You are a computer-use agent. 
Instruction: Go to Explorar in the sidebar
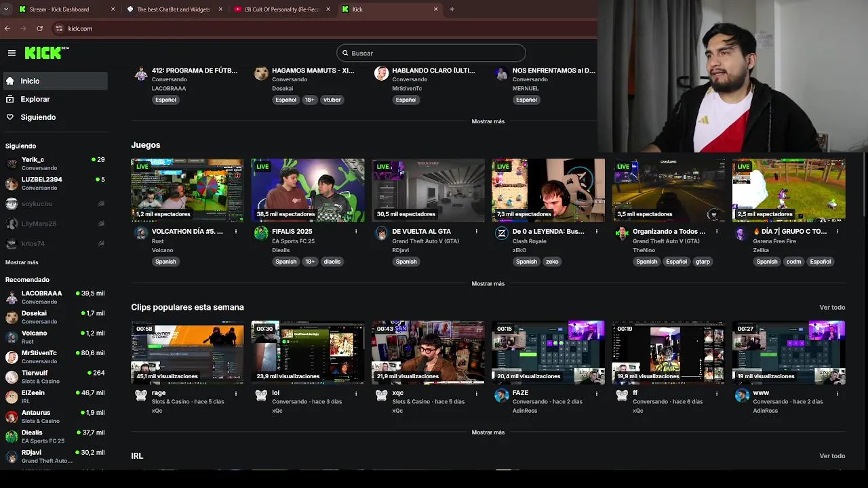click(x=54, y=99)
